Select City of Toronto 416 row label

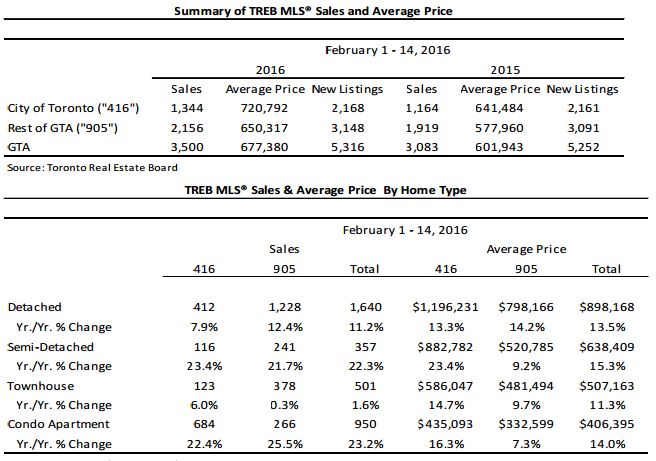pyautogui.click(x=73, y=108)
